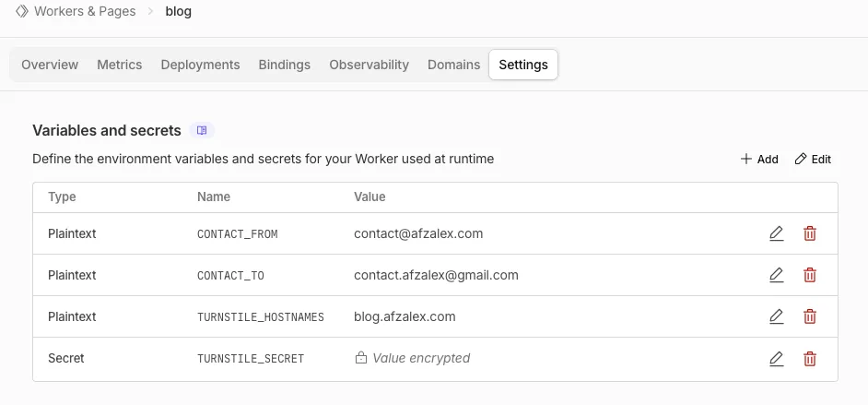Click the TURNSTILE_HOSTNAMES name cell
Viewport: 868px width, 405px height.
(x=261, y=317)
